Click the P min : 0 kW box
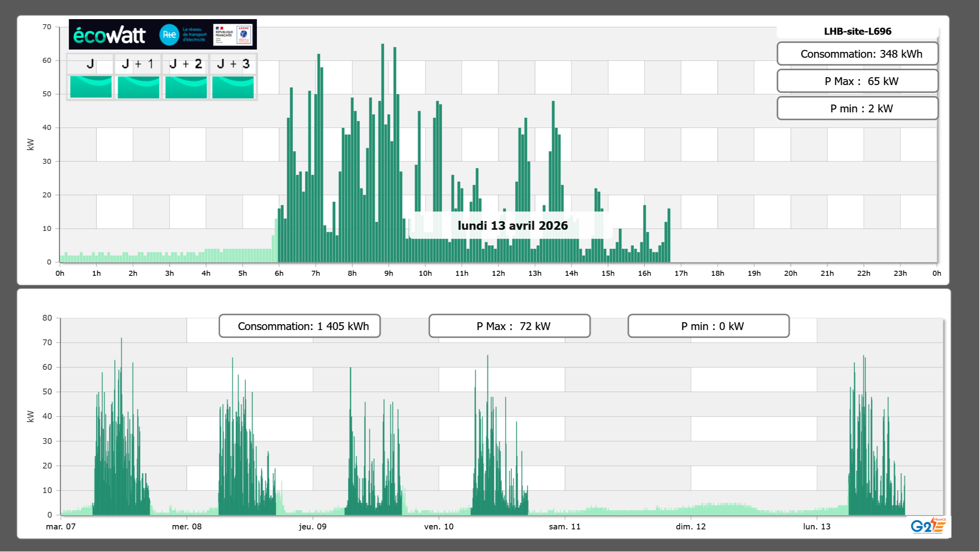The height and width of the screenshot is (552, 980). tap(708, 326)
